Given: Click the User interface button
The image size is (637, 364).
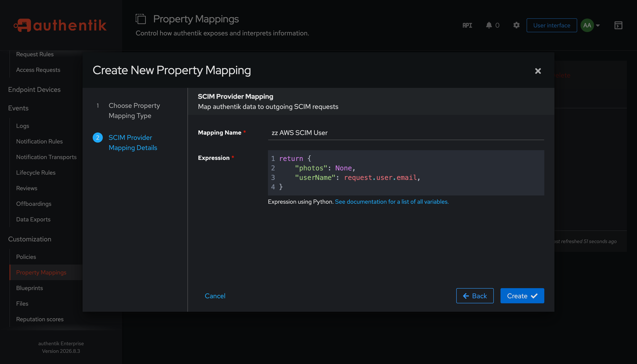Looking at the screenshot, I should tap(552, 25).
